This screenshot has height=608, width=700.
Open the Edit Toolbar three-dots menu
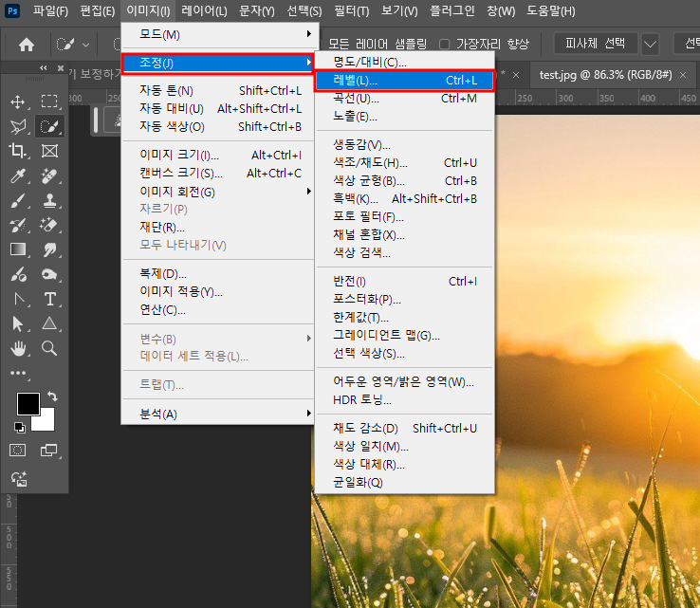18,373
